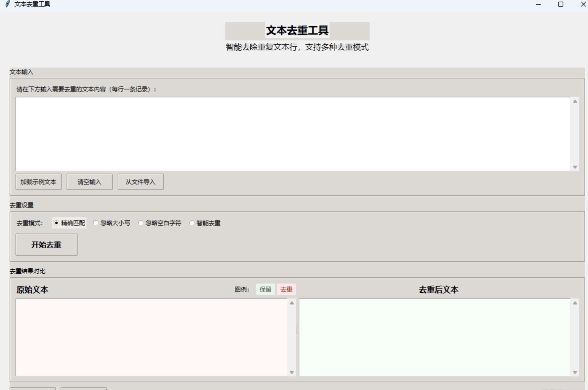
Task: Click the feather app icon in title bar
Action: (7, 4)
